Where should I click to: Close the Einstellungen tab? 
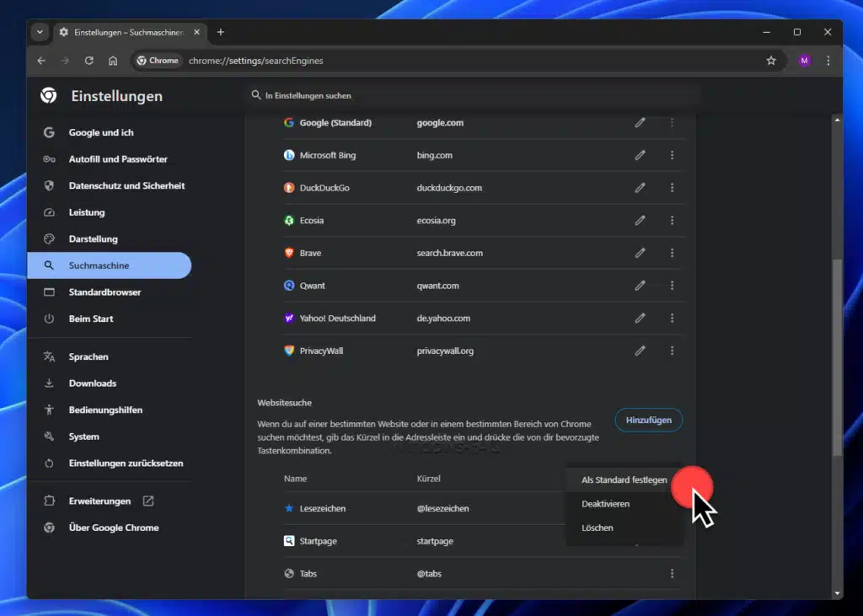click(x=196, y=33)
